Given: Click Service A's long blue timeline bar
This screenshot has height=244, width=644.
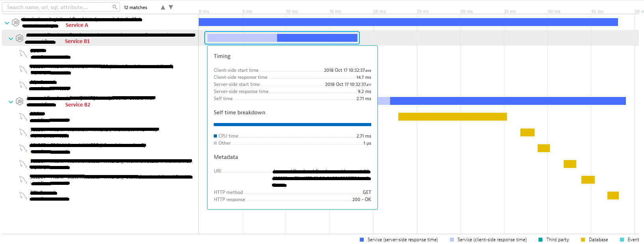Looking at the screenshot, I should tap(408, 22).
